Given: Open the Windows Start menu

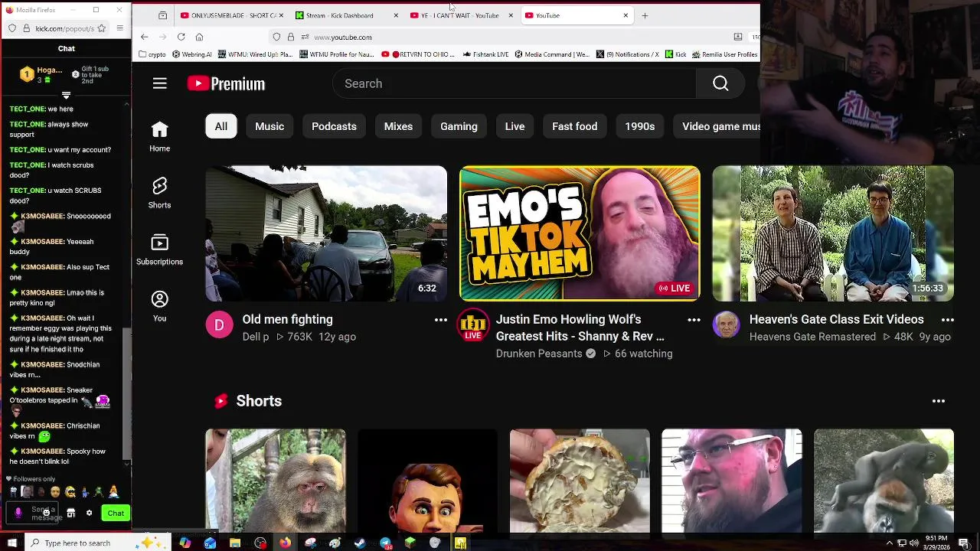Looking at the screenshot, I should tap(11, 543).
